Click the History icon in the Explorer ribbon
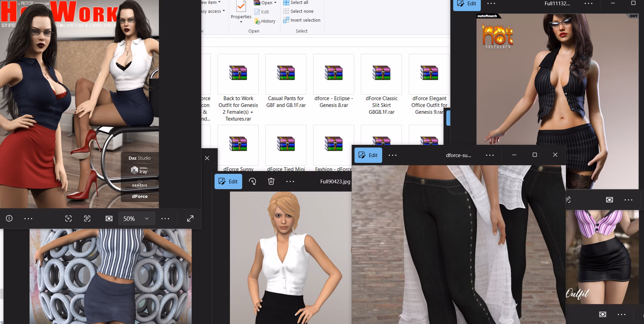This screenshot has width=644, height=324. point(265,21)
